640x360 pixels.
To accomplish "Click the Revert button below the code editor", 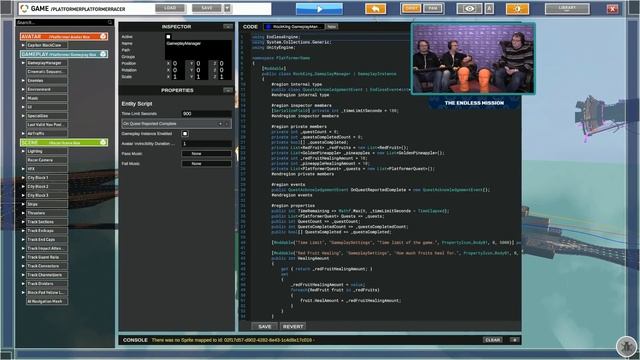I will click(293, 327).
